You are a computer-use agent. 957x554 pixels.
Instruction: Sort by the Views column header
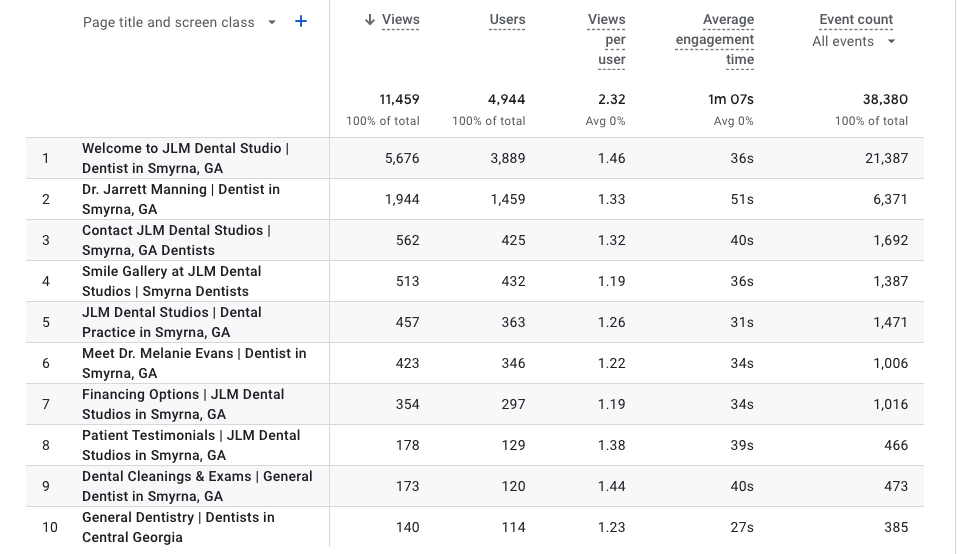click(400, 20)
